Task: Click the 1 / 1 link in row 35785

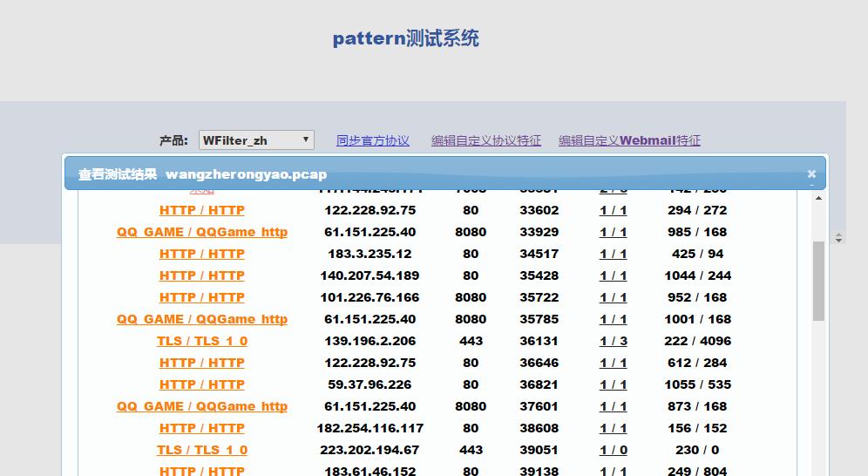Action: [614, 319]
